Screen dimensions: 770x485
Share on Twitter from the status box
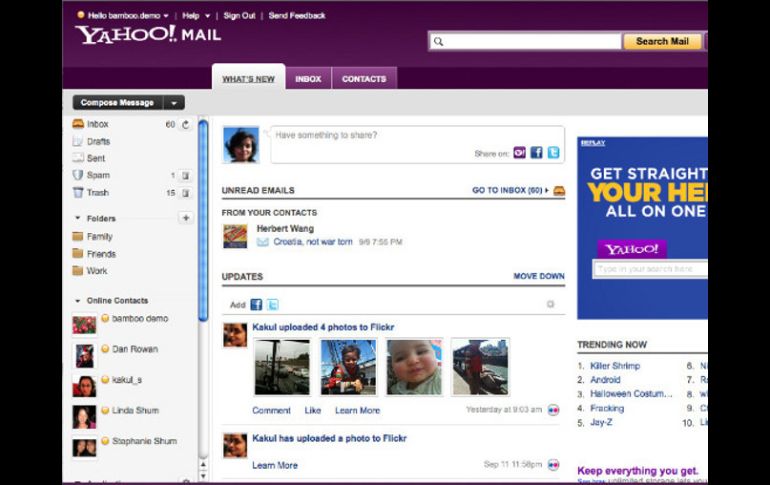(553, 153)
